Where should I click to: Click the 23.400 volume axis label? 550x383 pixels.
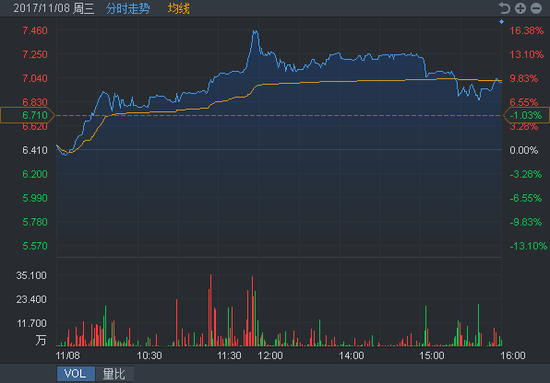[31, 299]
